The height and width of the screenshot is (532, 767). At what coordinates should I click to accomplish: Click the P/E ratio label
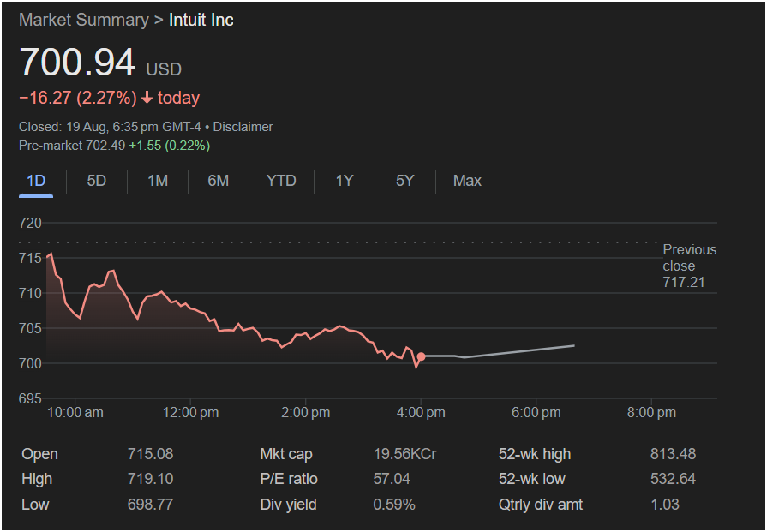(x=289, y=479)
